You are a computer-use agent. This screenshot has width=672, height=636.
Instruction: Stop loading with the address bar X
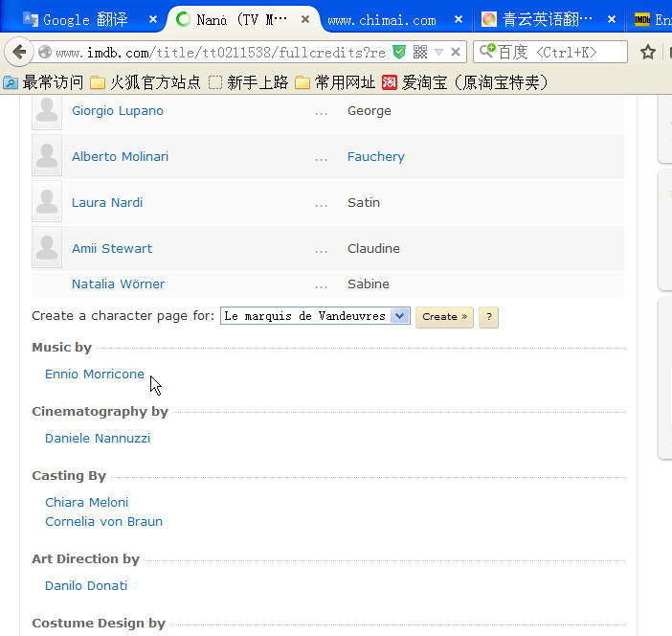(x=456, y=53)
